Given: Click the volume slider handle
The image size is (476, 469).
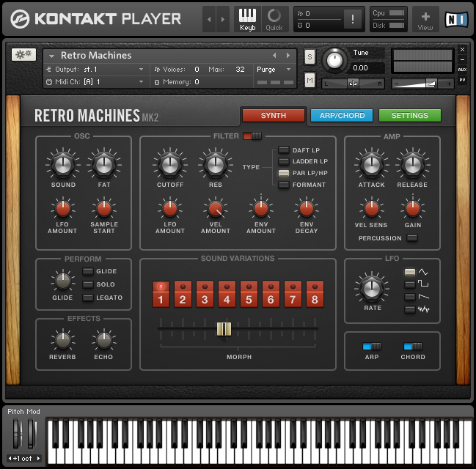Looking at the screenshot, I should (431, 84).
